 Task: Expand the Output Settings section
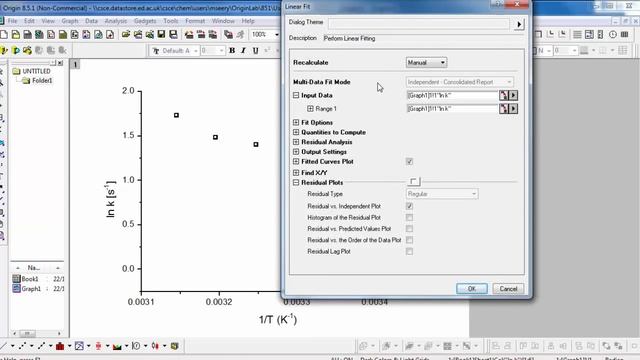point(296,152)
